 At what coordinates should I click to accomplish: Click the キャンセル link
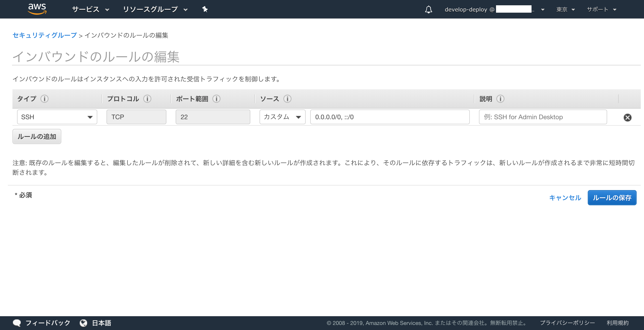tap(565, 198)
